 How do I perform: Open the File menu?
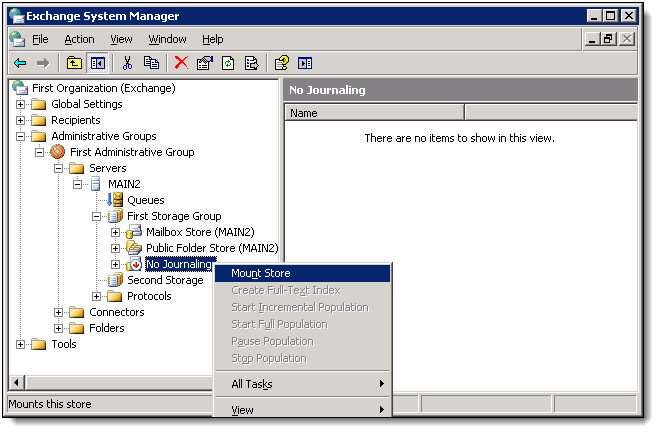(40, 39)
